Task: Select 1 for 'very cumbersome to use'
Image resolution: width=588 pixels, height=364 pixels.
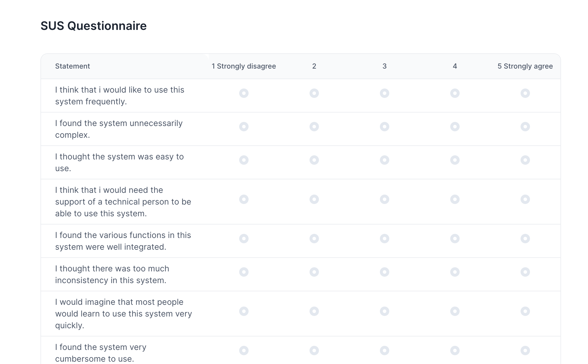Action: coord(244,351)
